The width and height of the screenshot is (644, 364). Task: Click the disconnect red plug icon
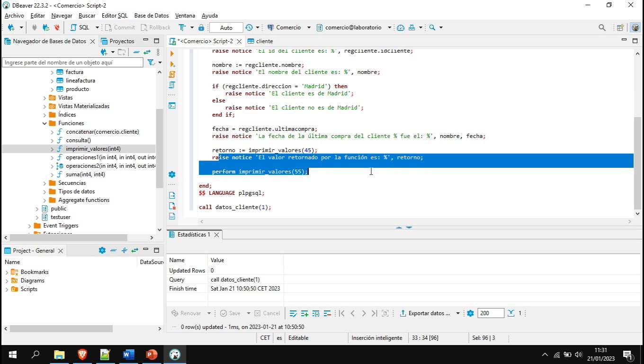[56, 27]
